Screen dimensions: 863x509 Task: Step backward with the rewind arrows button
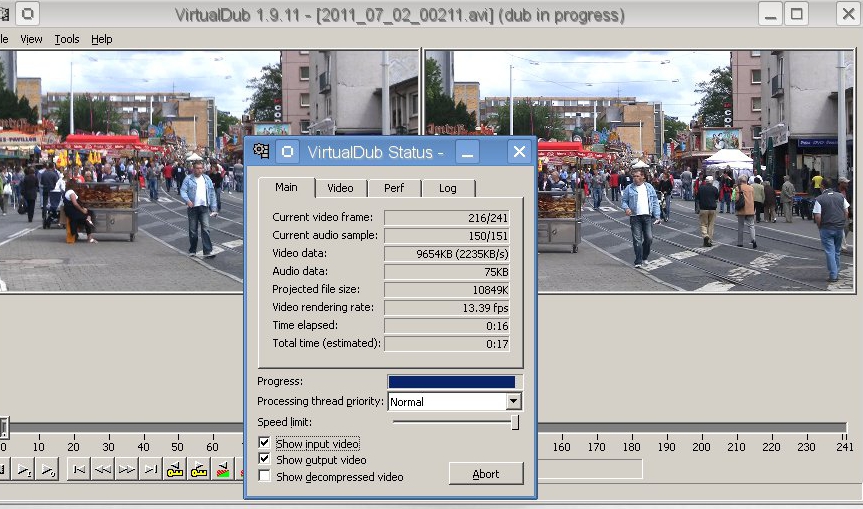[102, 470]
